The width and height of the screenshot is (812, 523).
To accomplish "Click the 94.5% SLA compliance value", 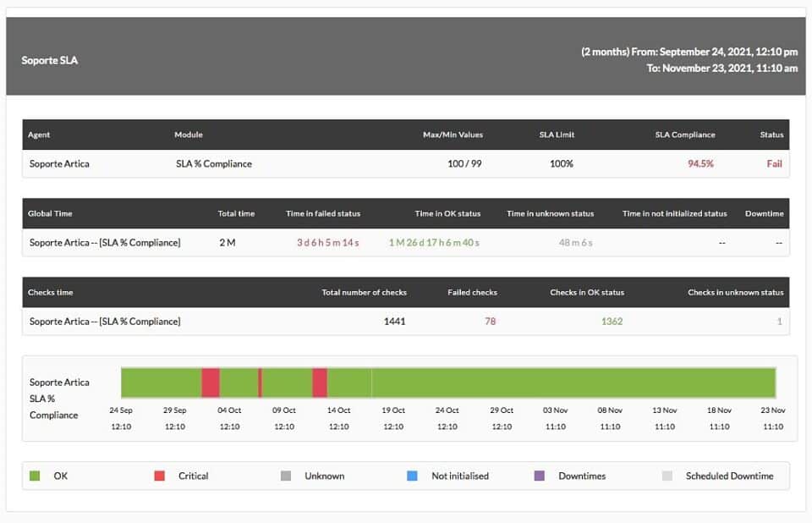I will (x=700, y=164).
